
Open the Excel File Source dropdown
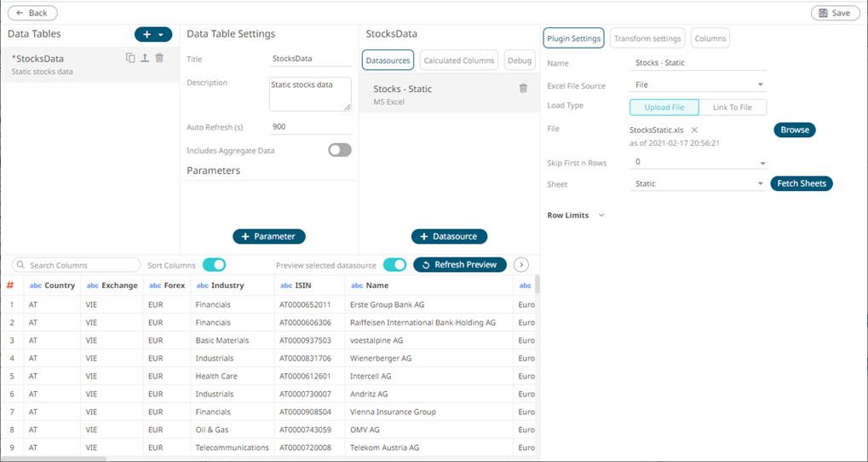point(698,85)
